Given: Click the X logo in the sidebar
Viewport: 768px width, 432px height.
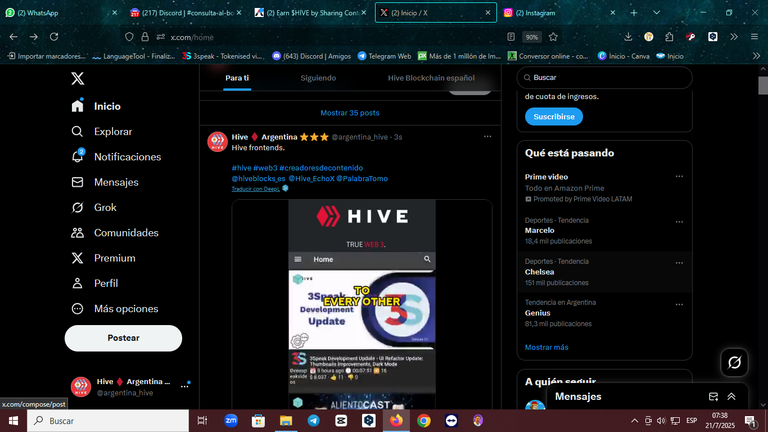Looking at the screenshot, I should (77, 78).
